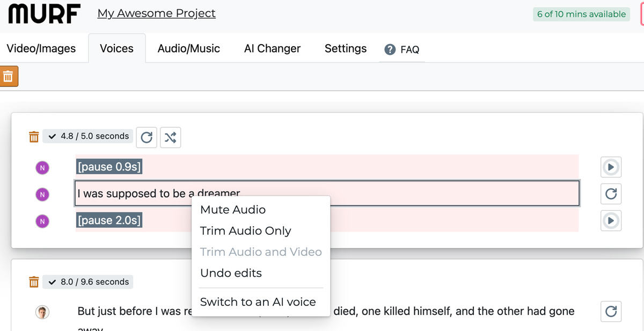Choose Switch to an AI voice
Screen dimensions: 644x331
(258, 302)
